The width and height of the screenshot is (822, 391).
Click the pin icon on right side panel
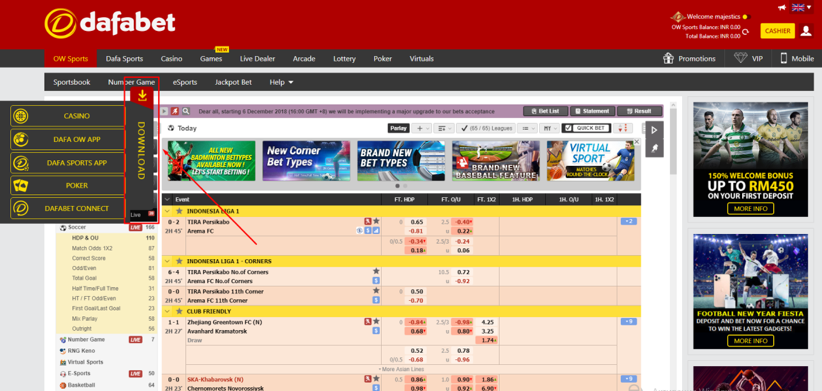point(654,149)
